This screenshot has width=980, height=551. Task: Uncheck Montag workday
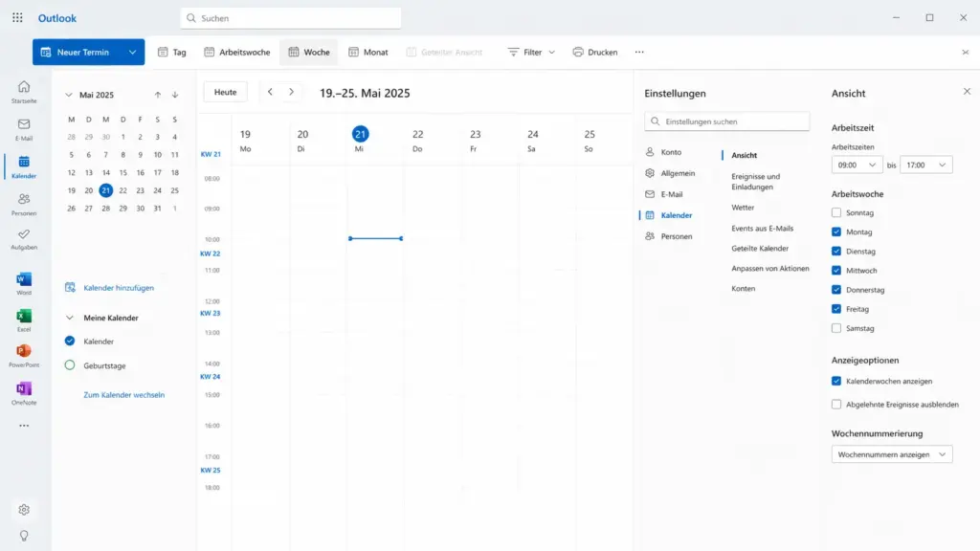click(836, 231)
